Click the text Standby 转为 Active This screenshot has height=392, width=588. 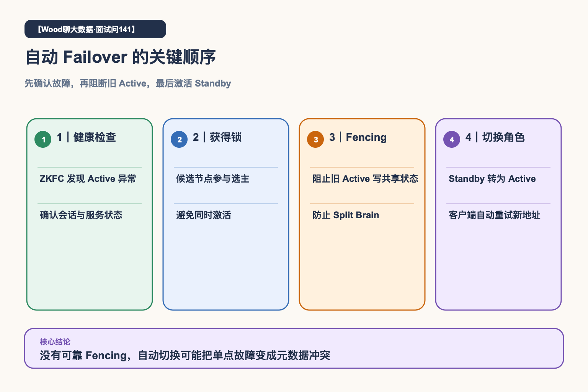pos(492,179)
